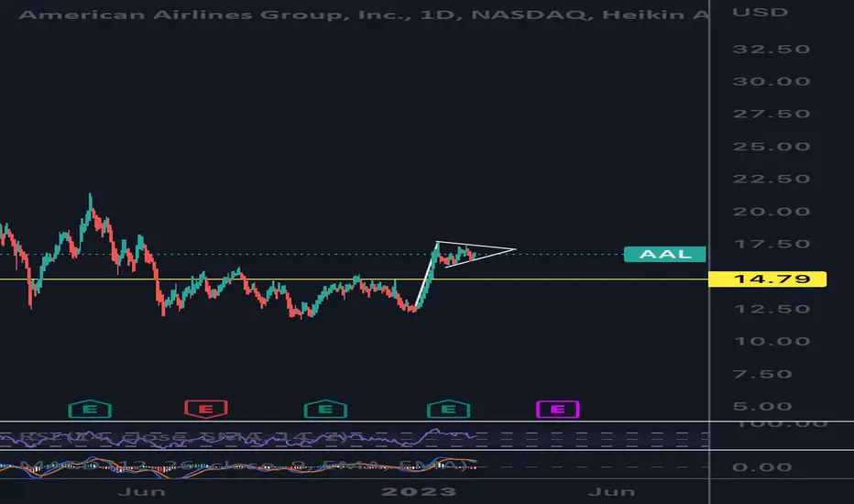Open the green earnings marker left of 2023
Screen dimensions: 854x504
[325, 410]
